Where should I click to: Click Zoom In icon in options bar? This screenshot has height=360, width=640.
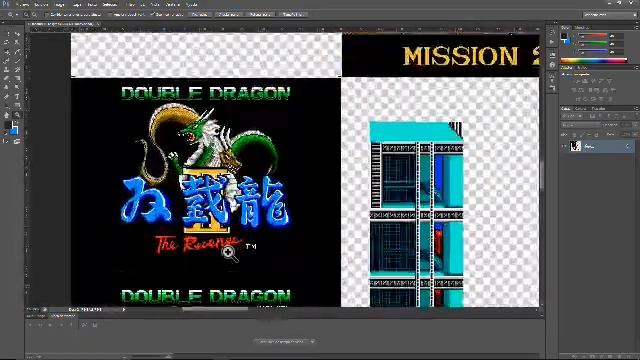pos(26,14)
